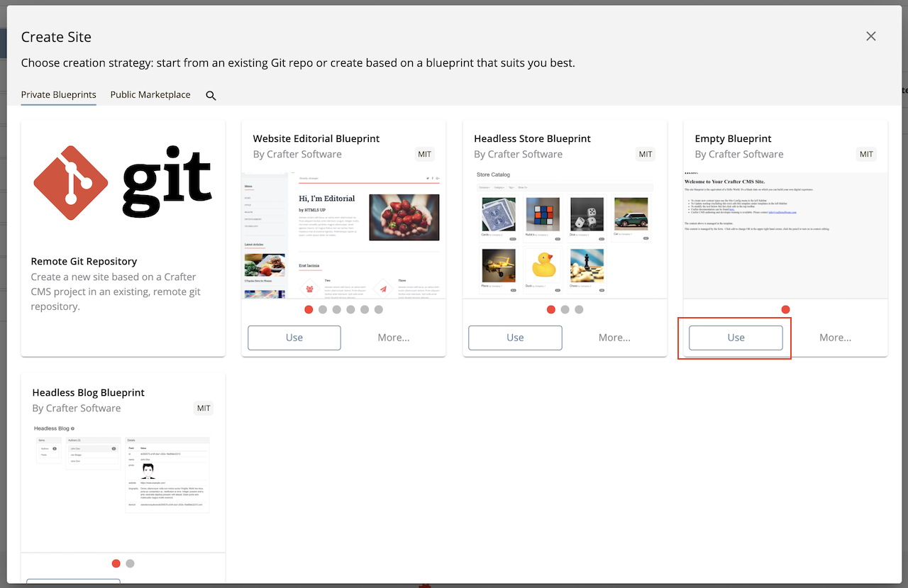Viewport: 908px width, 588px height.
Task: Switch to Private Blueprints tab
Action: pos(59,94)
